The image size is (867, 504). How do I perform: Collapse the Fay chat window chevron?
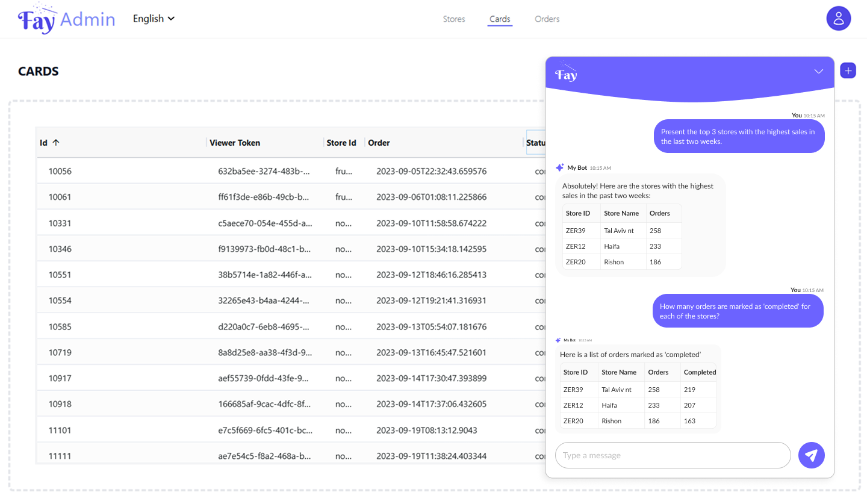coord(818,72)
